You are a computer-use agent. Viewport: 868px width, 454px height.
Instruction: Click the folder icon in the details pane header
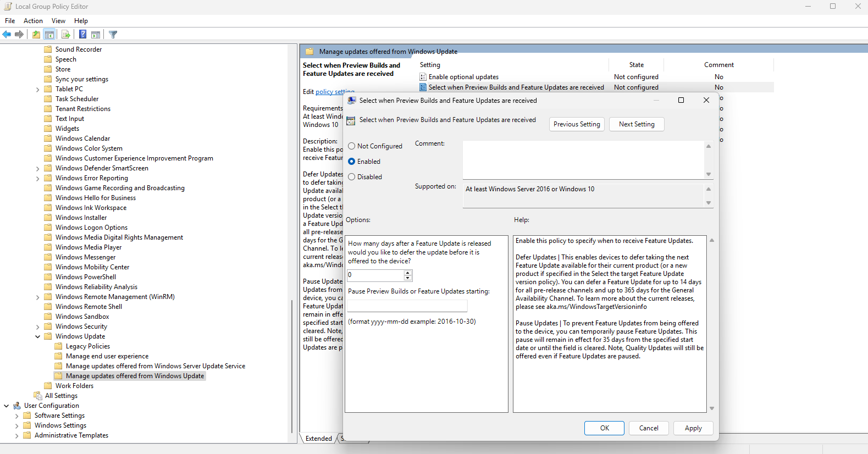point(309,52)
